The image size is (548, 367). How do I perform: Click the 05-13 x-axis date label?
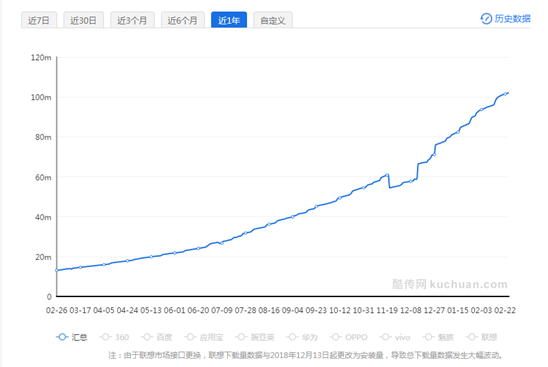coord(151,310)
